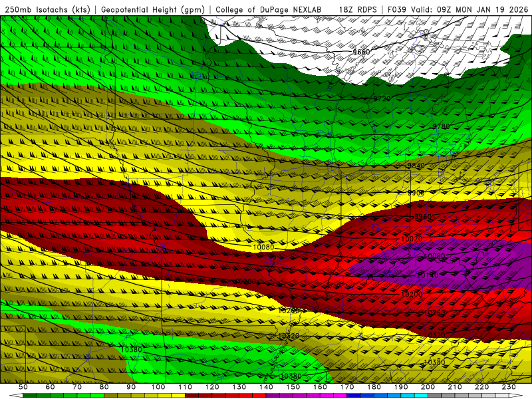Click the color bar label 120

(212, 387)
